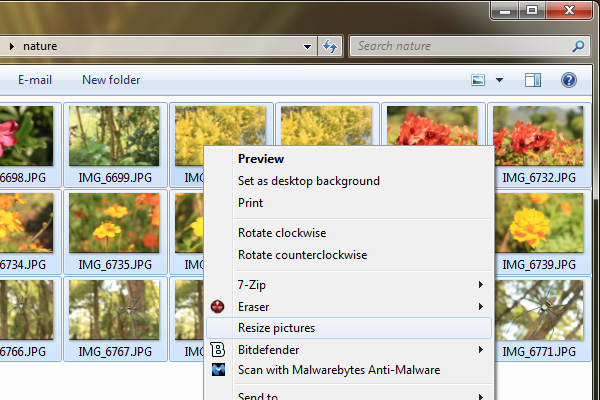
Task: Click the Eraser icon in context menu
Action: pos(217,307)
